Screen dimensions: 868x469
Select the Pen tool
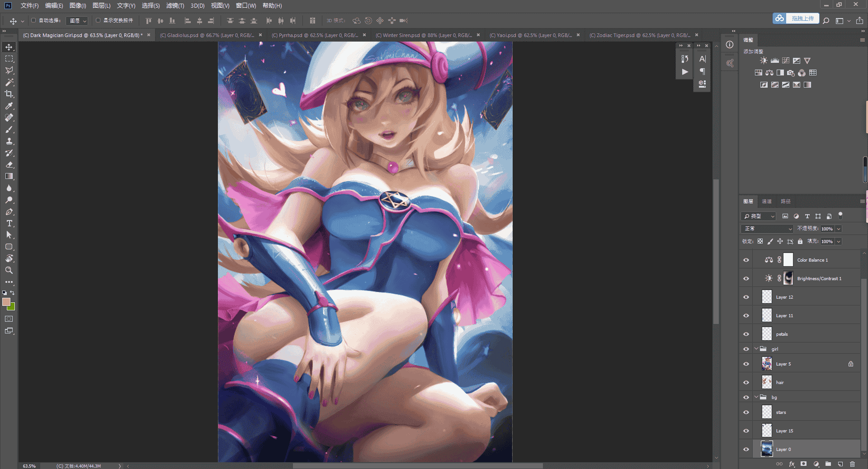tap(9, 211)
